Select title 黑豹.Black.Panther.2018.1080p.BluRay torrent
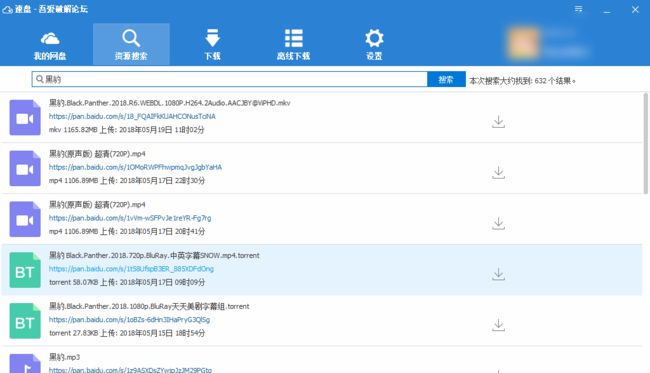The image size is (650, 373). coord(149,306)
